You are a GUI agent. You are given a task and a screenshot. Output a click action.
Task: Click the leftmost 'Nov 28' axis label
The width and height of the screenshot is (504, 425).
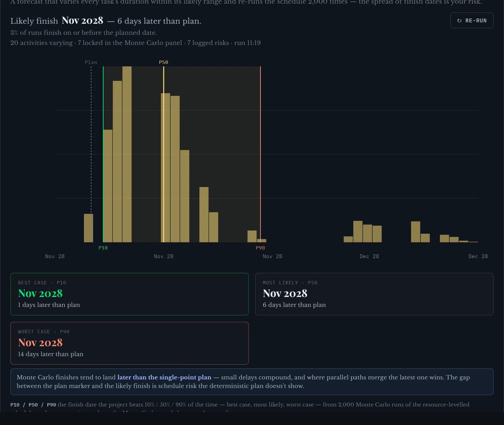click(x=55, y=256)
